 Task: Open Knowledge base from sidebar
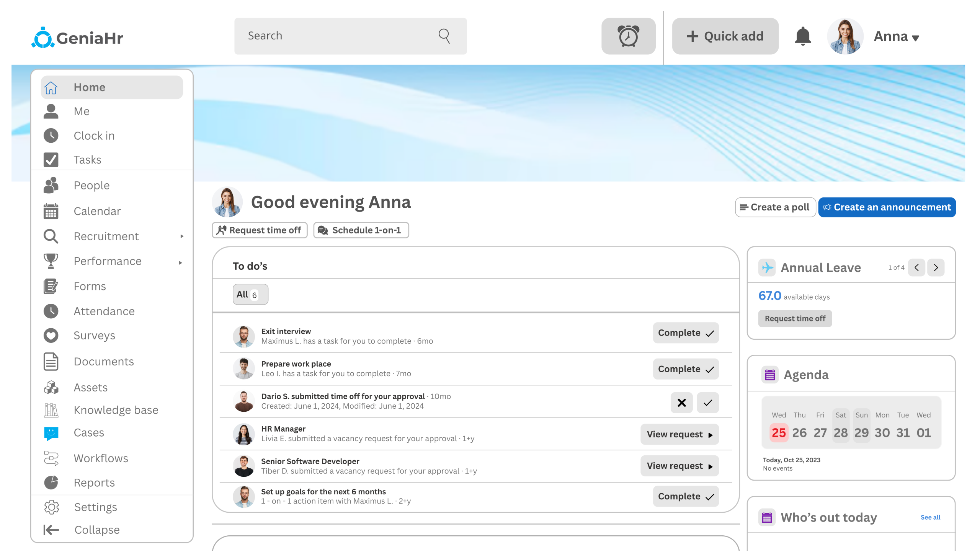click(116, 410)
